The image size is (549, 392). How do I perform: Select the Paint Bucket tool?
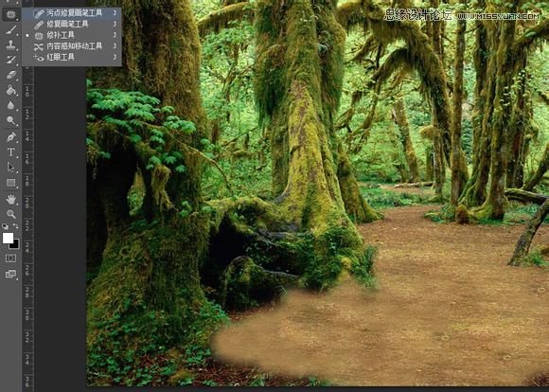coord(10,90)
